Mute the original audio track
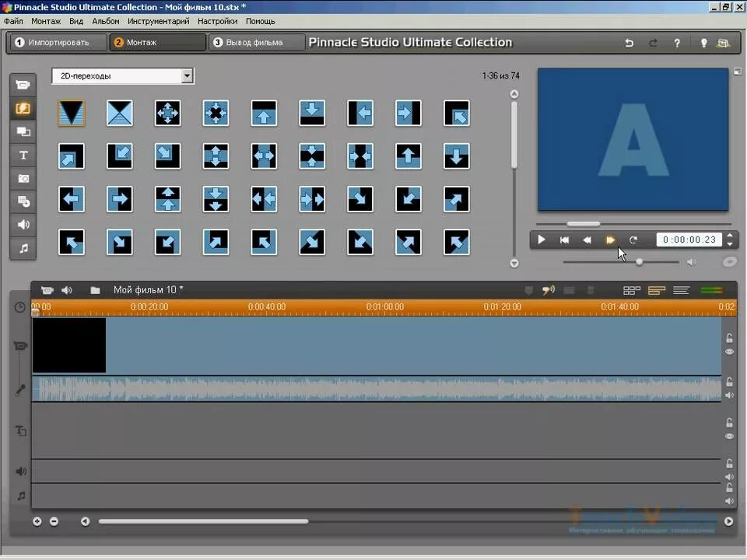Image resolution: width=747 pixels, height=560 pixels. [729, 395]
